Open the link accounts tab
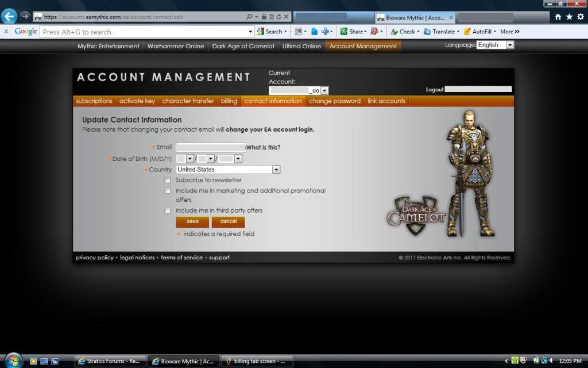Screen dimensions: 588x368 (386, 101)
